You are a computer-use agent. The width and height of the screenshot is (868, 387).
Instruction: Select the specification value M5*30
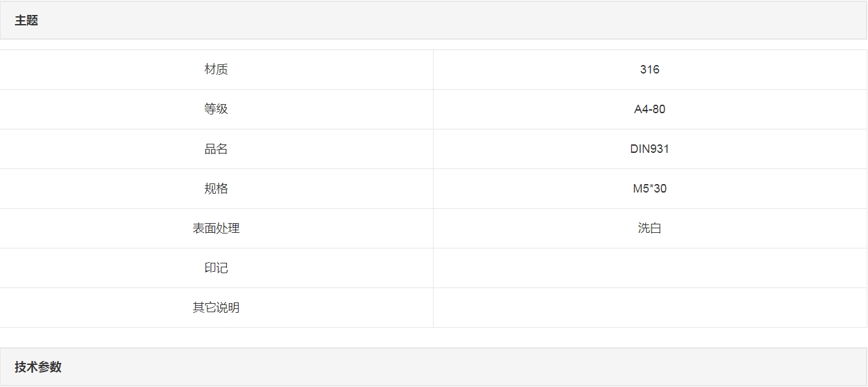(650, 189)
